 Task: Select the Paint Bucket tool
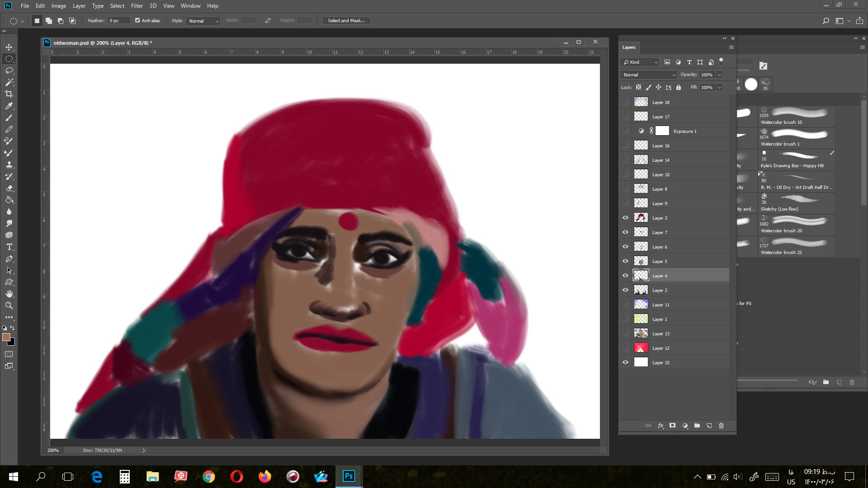[9, 200]
